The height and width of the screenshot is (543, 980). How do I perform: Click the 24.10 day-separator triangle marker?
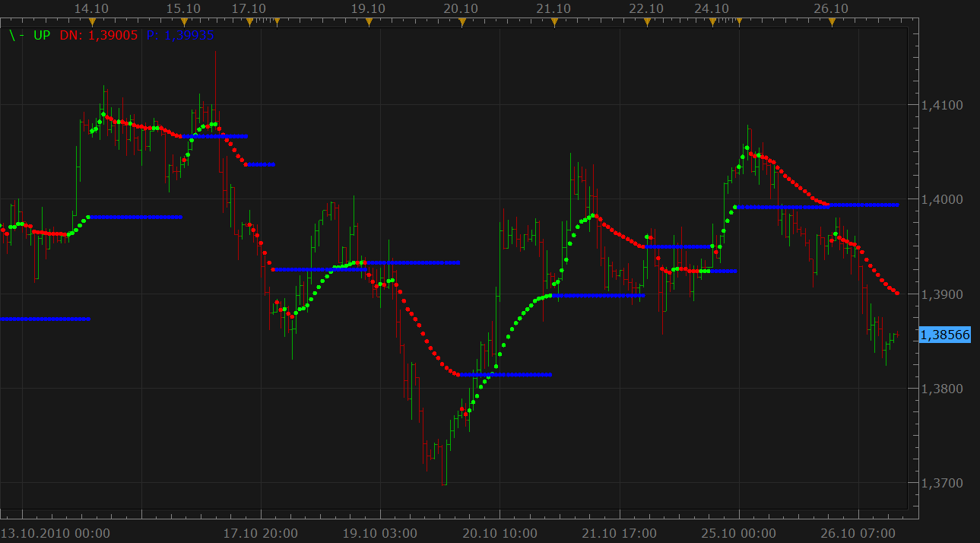click(x=712, y=22)
